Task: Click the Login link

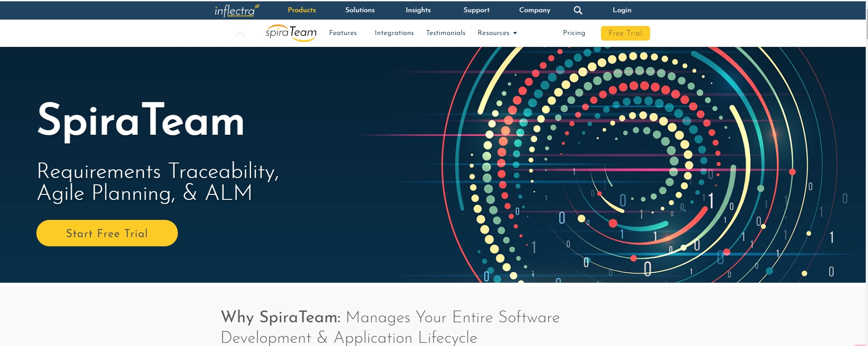Action: click(x=622, y=10)
